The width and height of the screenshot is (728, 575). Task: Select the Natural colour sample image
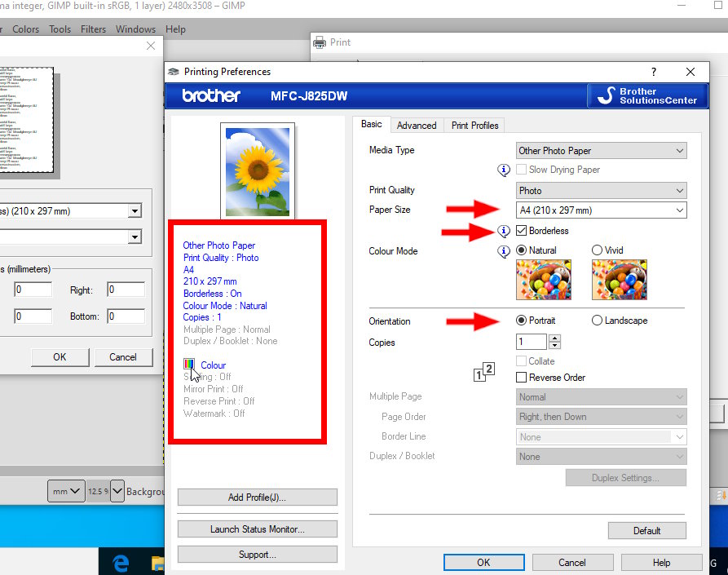coord(544,280)
